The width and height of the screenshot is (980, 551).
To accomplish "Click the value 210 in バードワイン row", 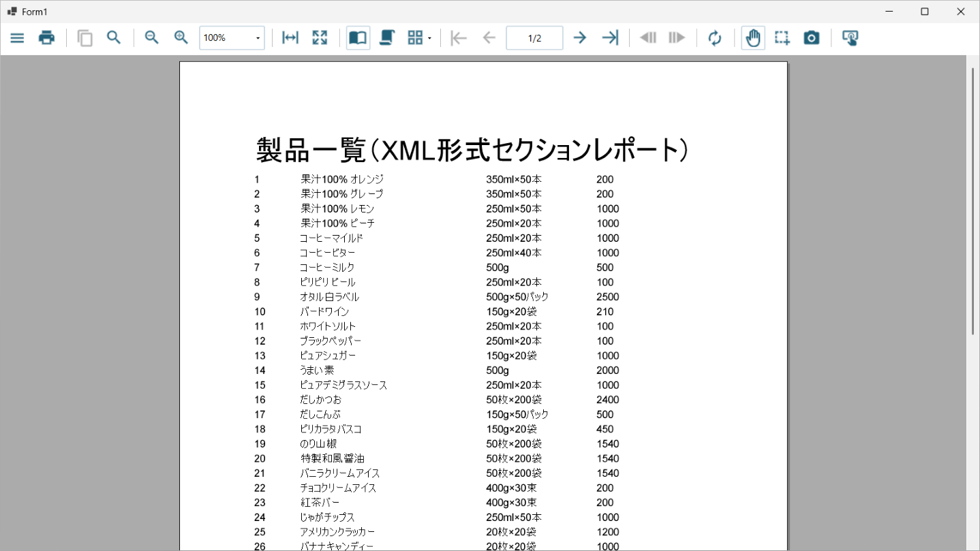I will [x=605, y=312].
